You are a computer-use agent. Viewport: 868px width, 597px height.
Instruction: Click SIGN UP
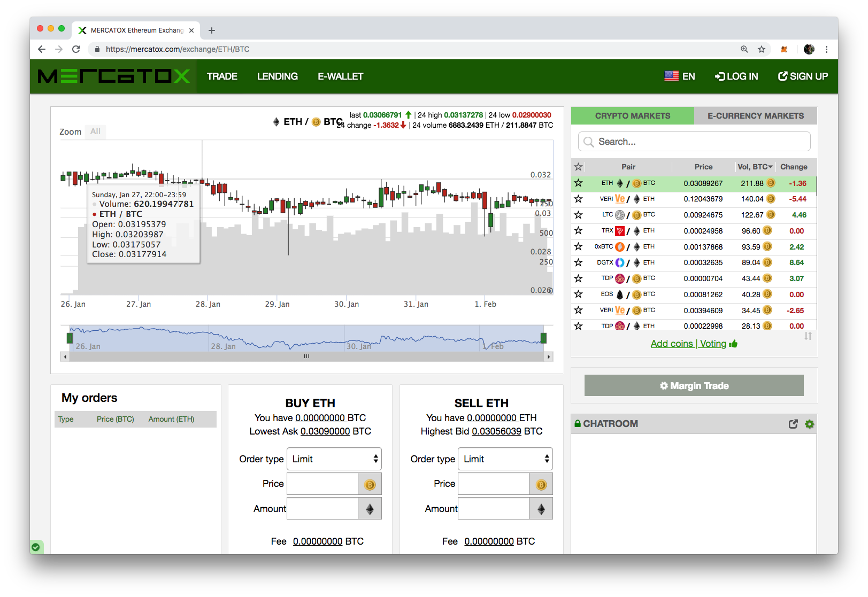803,76
